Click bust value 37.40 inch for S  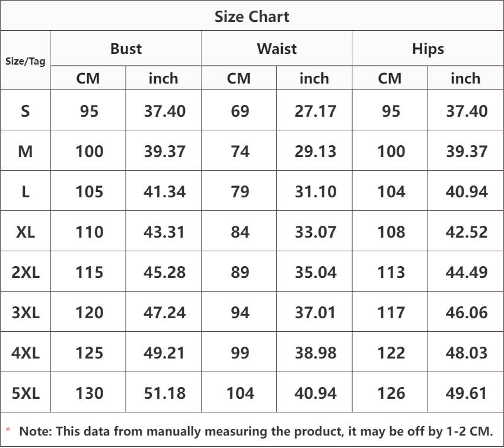pos(164,111)
